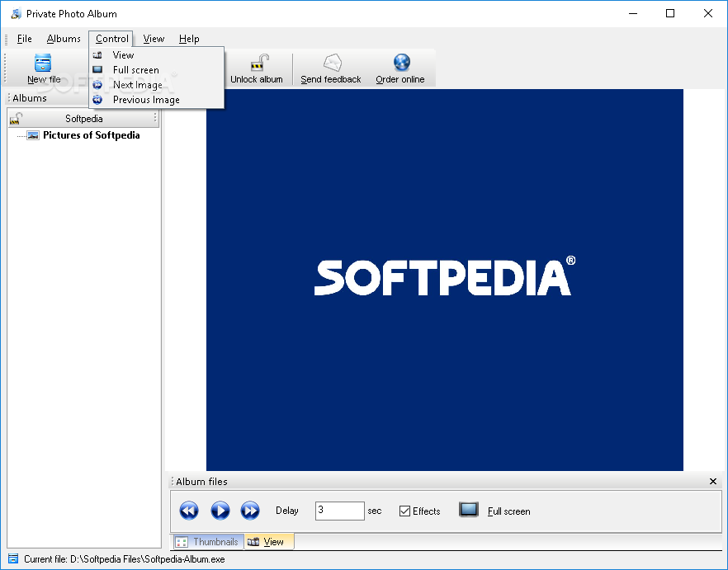Go to previous image with rewind button
This screenshot has width=728, height=570.
click(189, 511)
